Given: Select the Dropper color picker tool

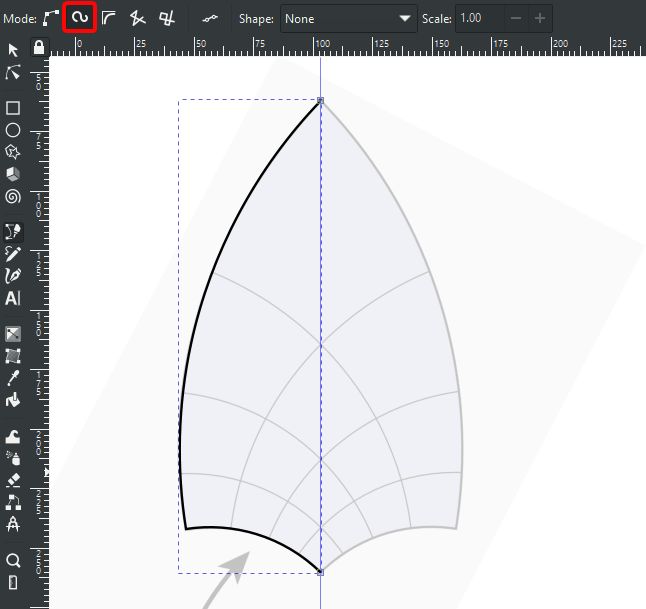Looking at the screenshot, I should (13, 378).
